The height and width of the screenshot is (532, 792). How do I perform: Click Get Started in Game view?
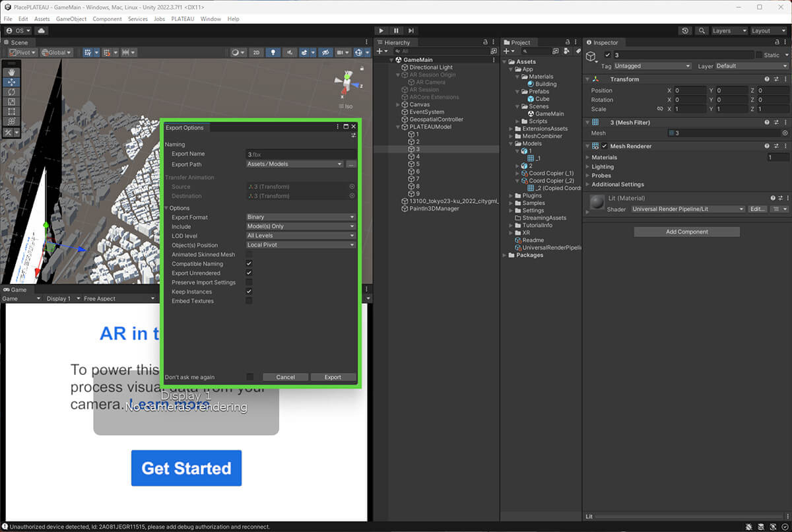tap(186, 468)
